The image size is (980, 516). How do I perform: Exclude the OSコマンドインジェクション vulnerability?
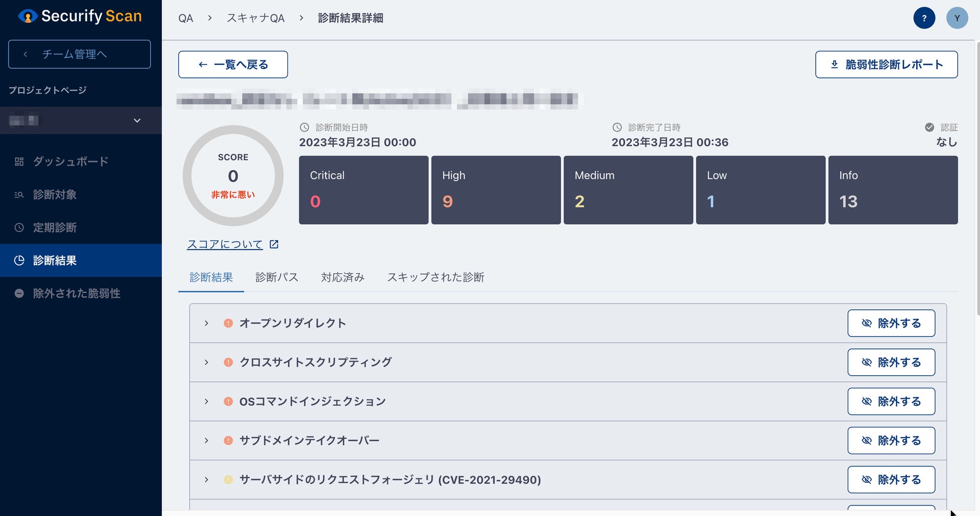(891, 401)
